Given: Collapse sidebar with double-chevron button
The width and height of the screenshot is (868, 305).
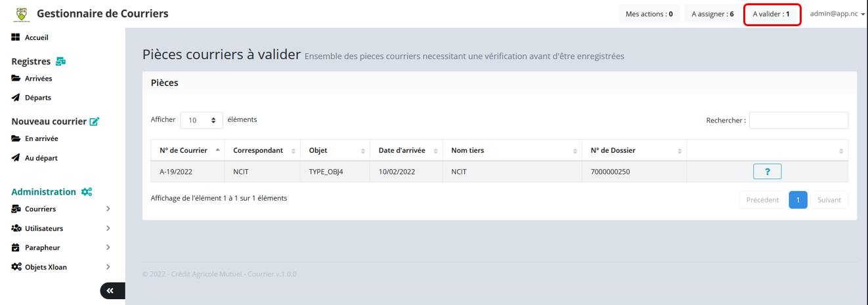Looking at the screenshot, I should (110, 291).
